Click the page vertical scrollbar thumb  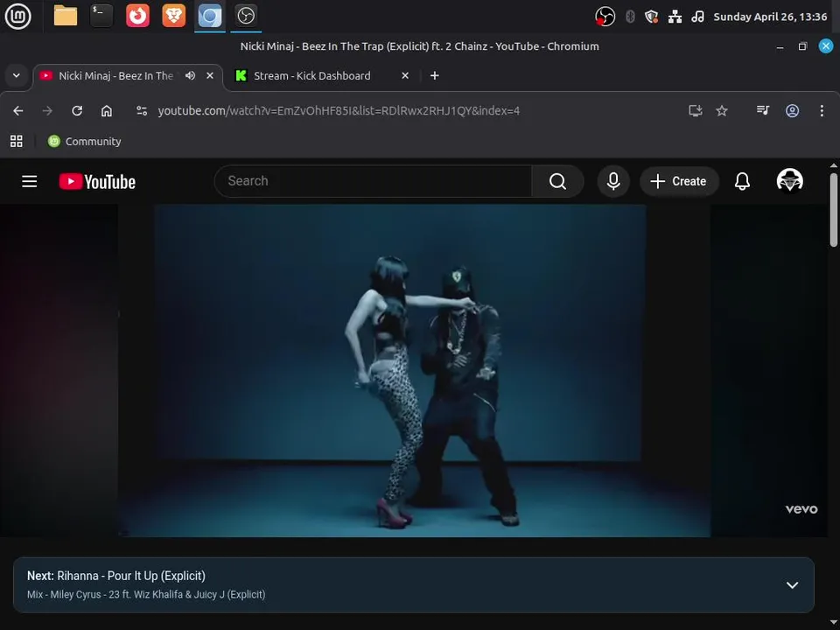834,209
